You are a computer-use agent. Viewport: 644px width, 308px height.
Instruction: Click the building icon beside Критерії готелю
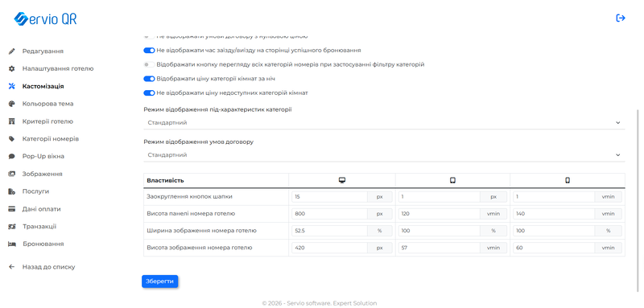(x=11, y=121)
